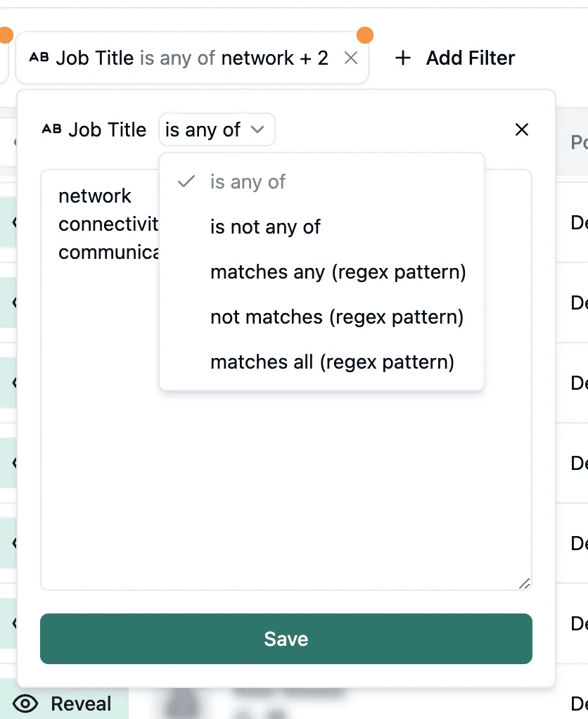The image size is (588, 719).
Task: Select 'is not any of' option
Action: coord(265,227)
